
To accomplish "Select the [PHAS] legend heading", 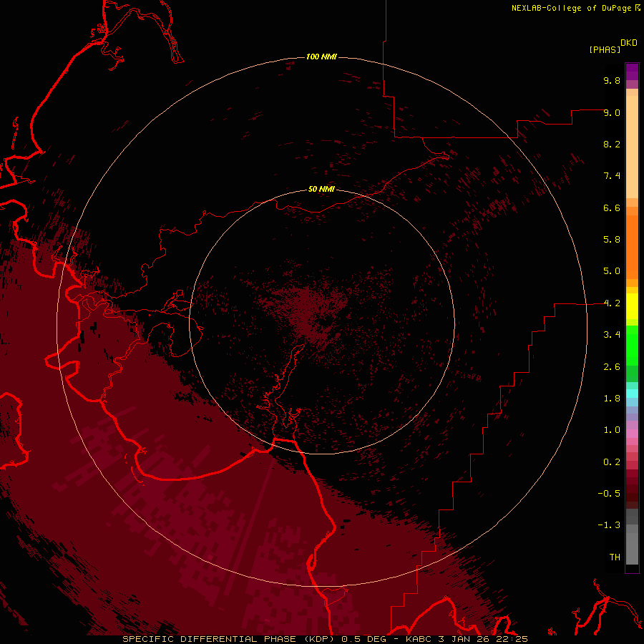I will [605, 49].
